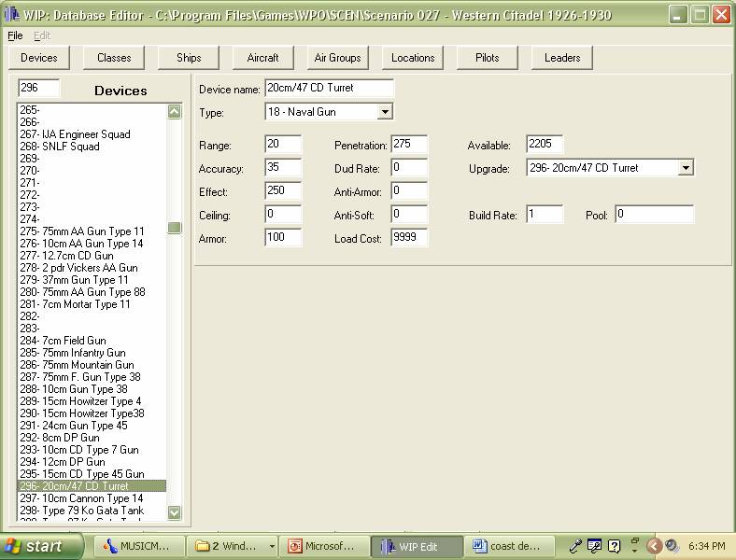Open the Leaders editor button

click(562, 58)
